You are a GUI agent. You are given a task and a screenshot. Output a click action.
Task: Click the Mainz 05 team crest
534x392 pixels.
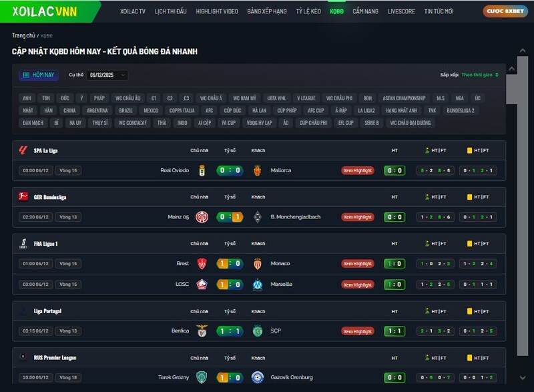tap(202, 217)
